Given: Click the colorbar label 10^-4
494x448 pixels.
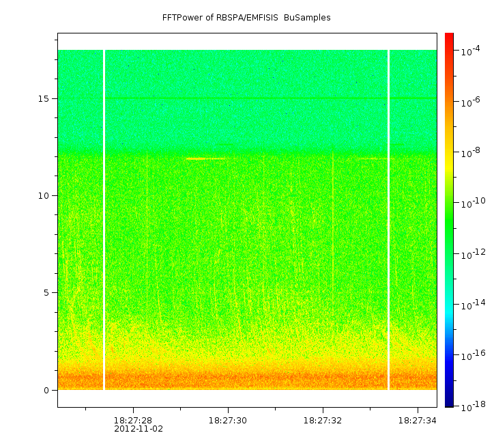Looking at the screenshot, I should (470, 51).
